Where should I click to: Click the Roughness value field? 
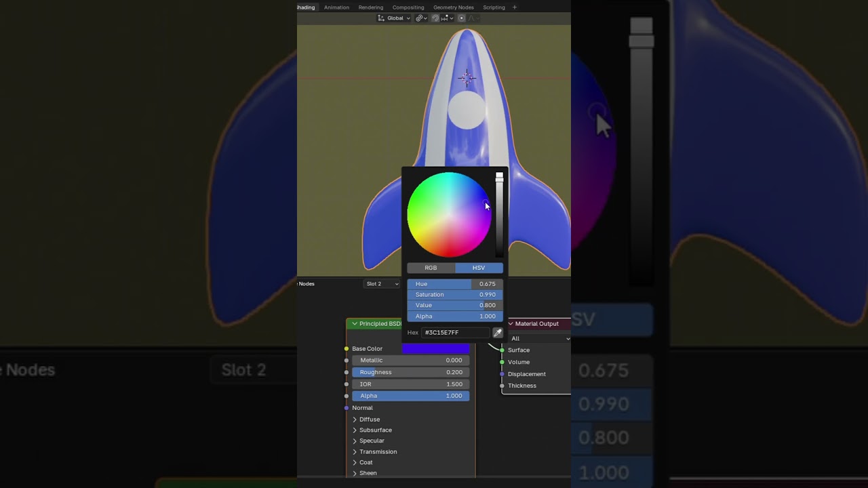point(410,372)
